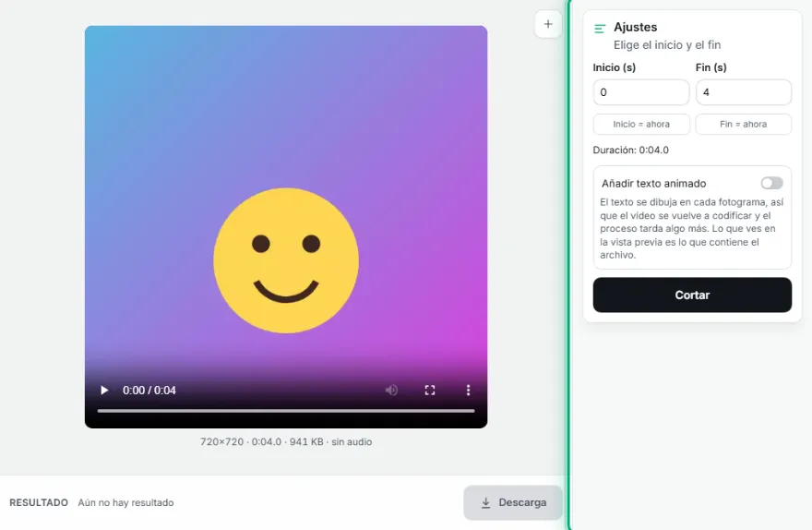The height and width of the screenshot is (530, 812).
Task: Click the Inicio = ahora button
Action: [641, 125]
